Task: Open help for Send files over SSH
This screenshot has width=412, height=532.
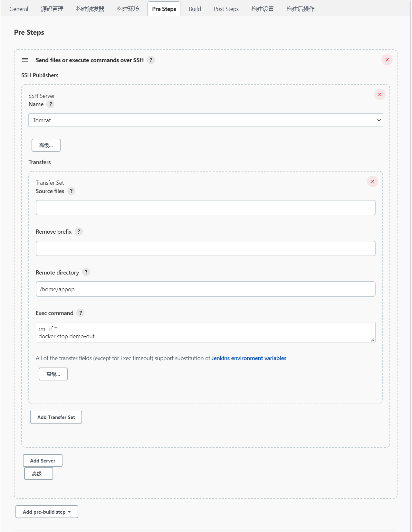Action: (x=151, y=60)
